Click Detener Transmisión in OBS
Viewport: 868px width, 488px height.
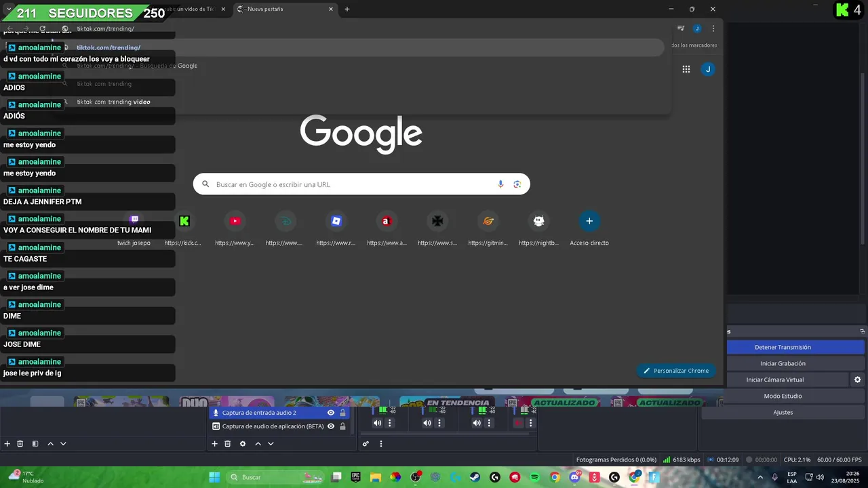(x=783, y=347)
